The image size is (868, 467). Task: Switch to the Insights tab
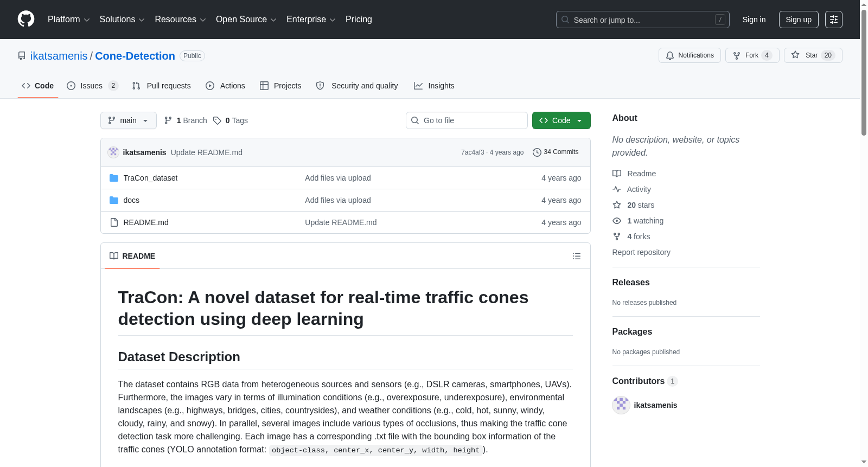(x=434, y=86)
